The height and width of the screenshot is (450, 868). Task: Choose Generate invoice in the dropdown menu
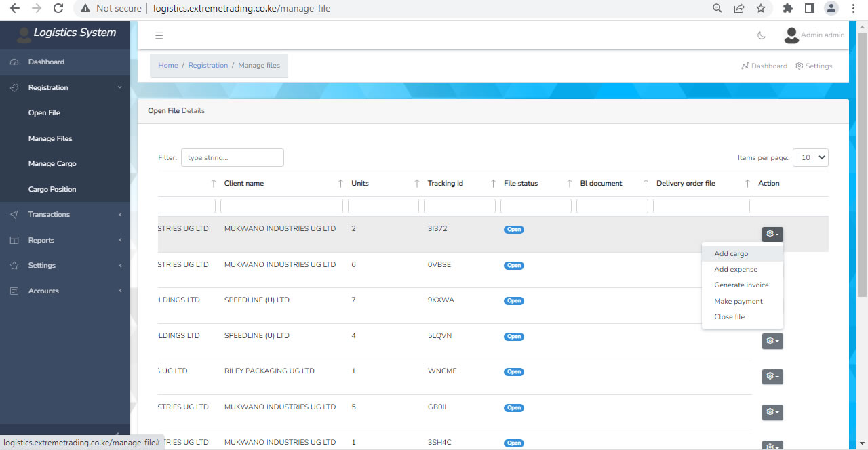tap(741, 285)
